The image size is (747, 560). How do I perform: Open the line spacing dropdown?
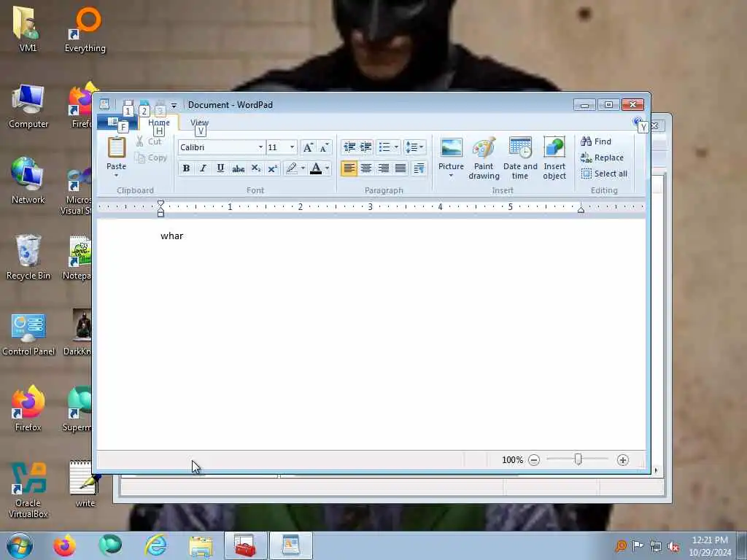[414, 147]
